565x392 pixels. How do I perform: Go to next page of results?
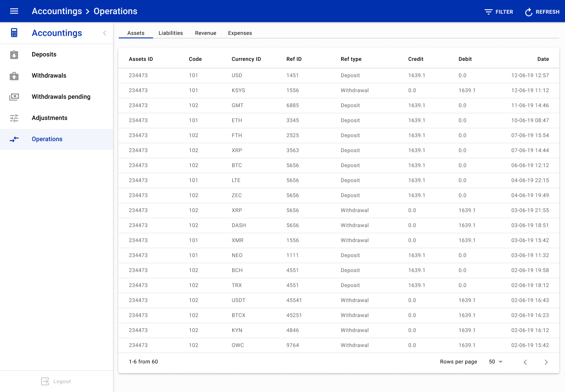pos(546,362)
